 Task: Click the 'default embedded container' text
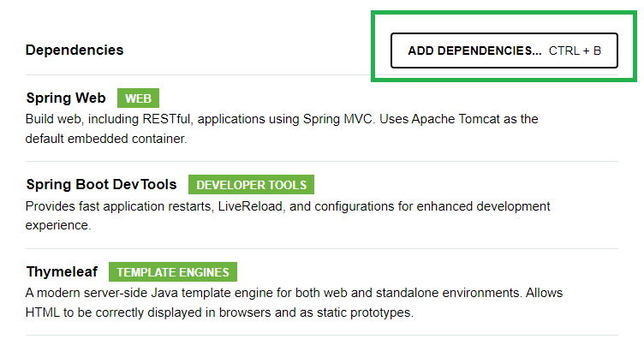tap(105, 137)
